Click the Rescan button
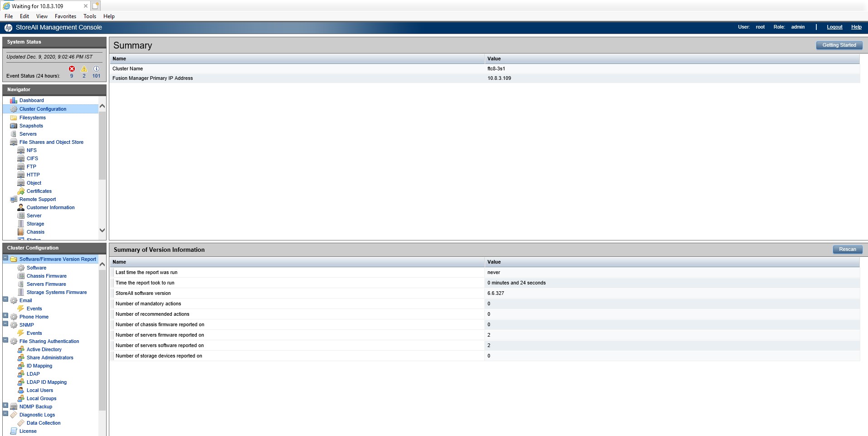The width and height of the screenshot is (868, 436). point(847,249)
